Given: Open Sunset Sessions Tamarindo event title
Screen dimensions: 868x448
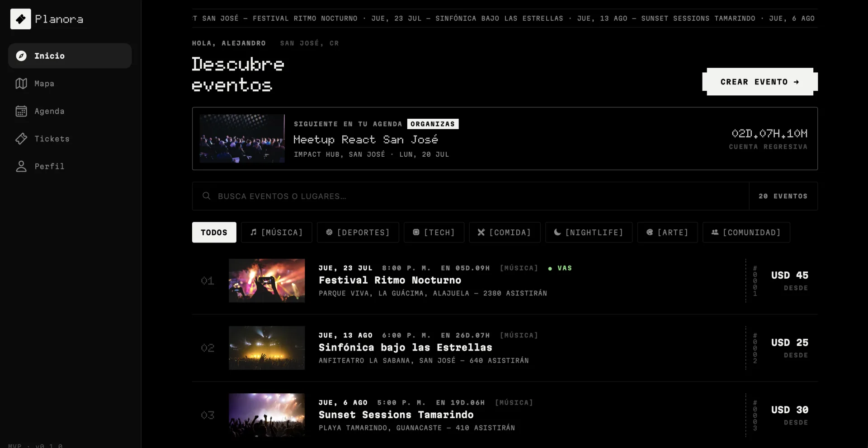Looking at the screenshot, I should (396, 415).
